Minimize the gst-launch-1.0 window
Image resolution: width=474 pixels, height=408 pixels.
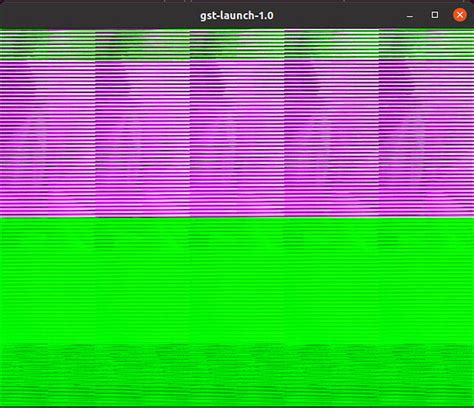coord(410,15)
